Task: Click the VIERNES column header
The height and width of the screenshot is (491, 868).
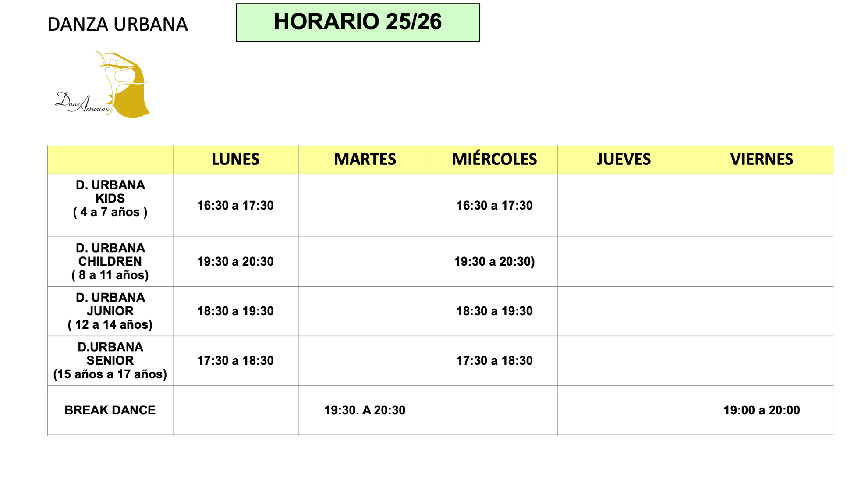Action: pos(762,159)
